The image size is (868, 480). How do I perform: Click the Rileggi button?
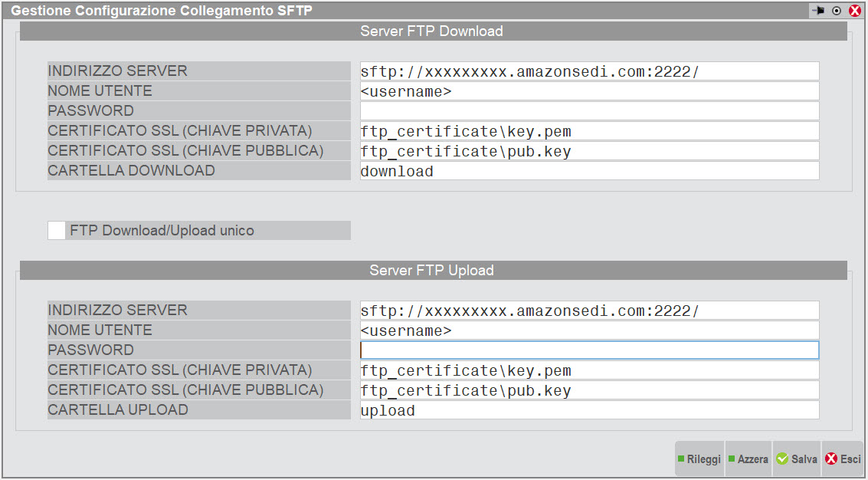pyautogui.click(x=699, y=459)
